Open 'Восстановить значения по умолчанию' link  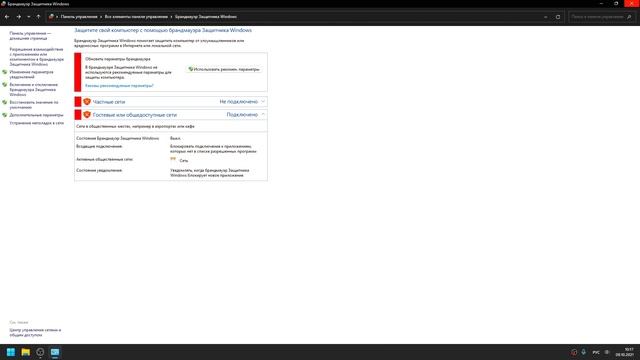coord(34,104)
